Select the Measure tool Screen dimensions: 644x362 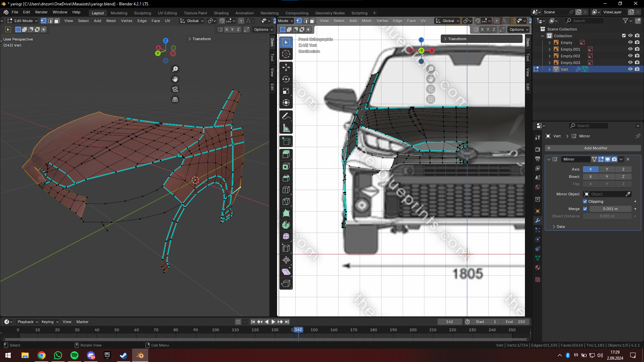[286, 128]
